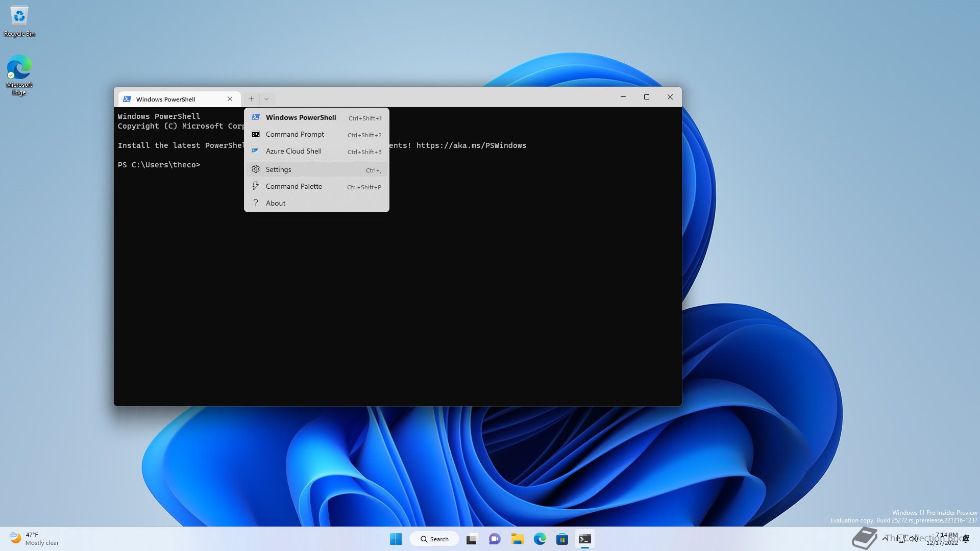Open a new tab with the plus button
The height and width of the screenshot is (551, 980).
(x=251, y=99)
